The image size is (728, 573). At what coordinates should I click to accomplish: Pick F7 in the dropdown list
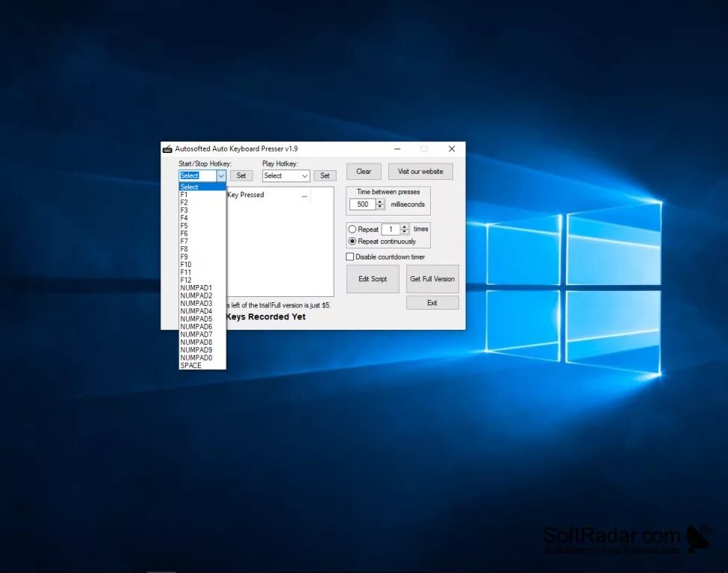(202, 241)
